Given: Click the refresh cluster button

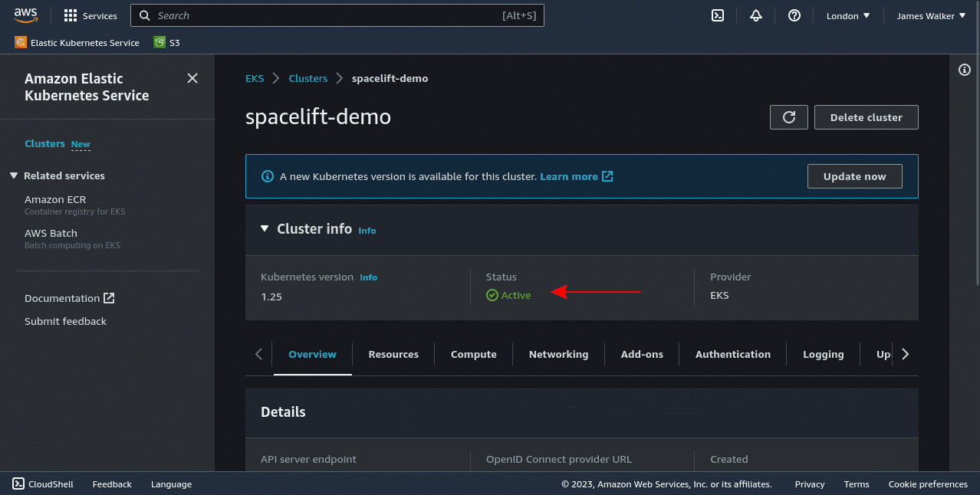Looking at the screenshot, I should [789, 117].
